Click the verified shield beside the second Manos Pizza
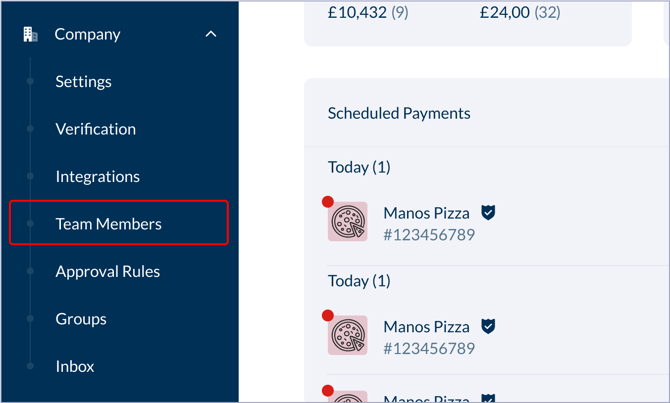The width and height of the screenshot is (670, 403). pyautogui.click(x=488, y=327)
